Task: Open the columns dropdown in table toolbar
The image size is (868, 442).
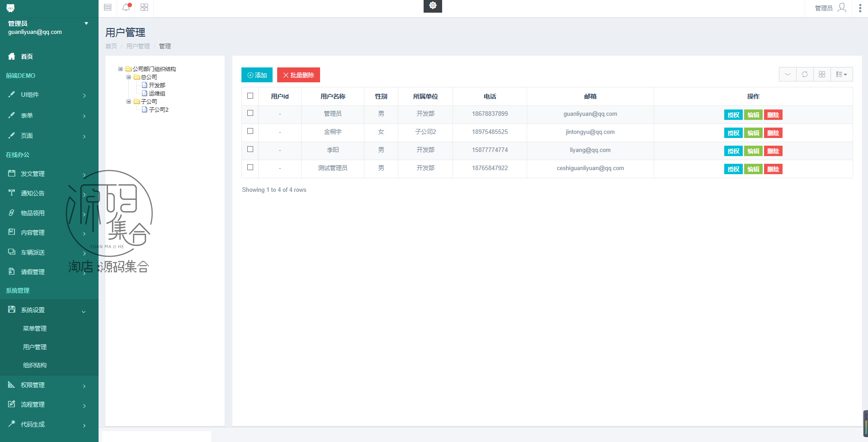Action: pyautogui.click(x=841, y=74)
